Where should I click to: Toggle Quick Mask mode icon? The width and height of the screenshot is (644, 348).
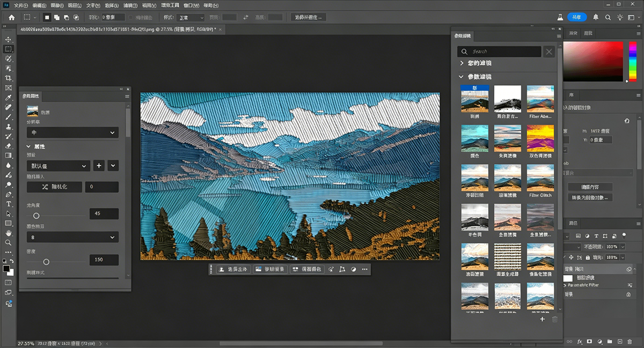coord(9,282)
